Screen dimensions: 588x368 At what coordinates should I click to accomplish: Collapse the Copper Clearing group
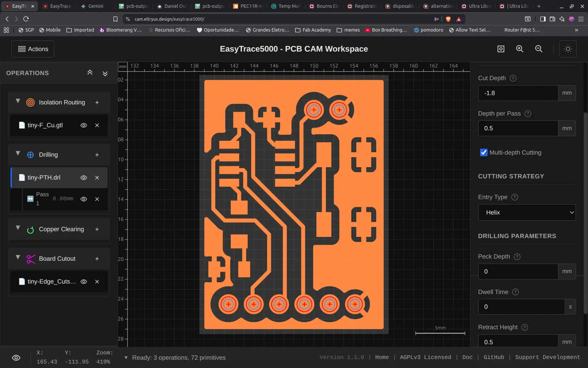[18, 228]
